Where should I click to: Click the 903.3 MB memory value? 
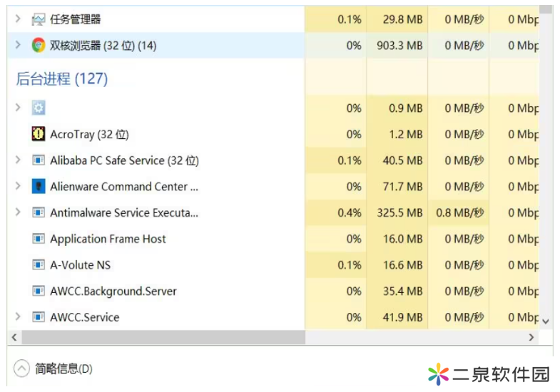399,46
